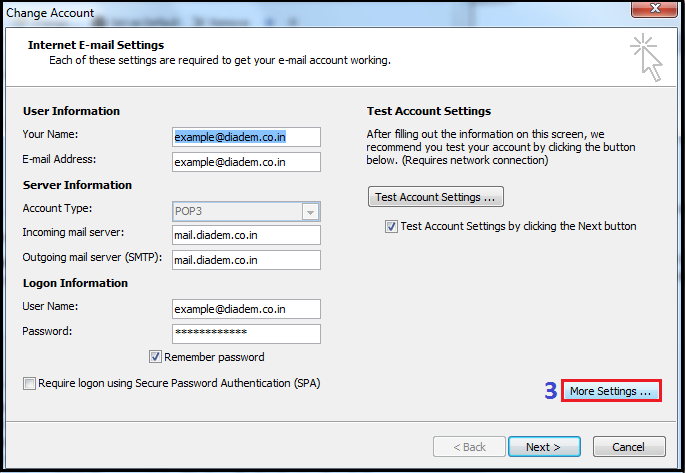Focus the Incoming mail server field
This screenshot has width=685, height=473.
[246, 235]
